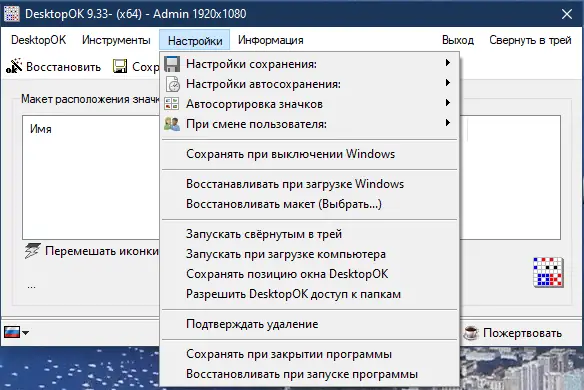The width and height of the screenshot is (584, 390).
Task: Click the Russian flag language icon
Action: [12, 332]
